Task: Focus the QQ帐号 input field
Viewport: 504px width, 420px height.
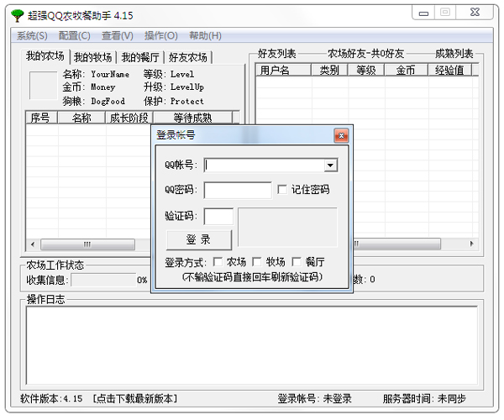Action: pos(265,165)
